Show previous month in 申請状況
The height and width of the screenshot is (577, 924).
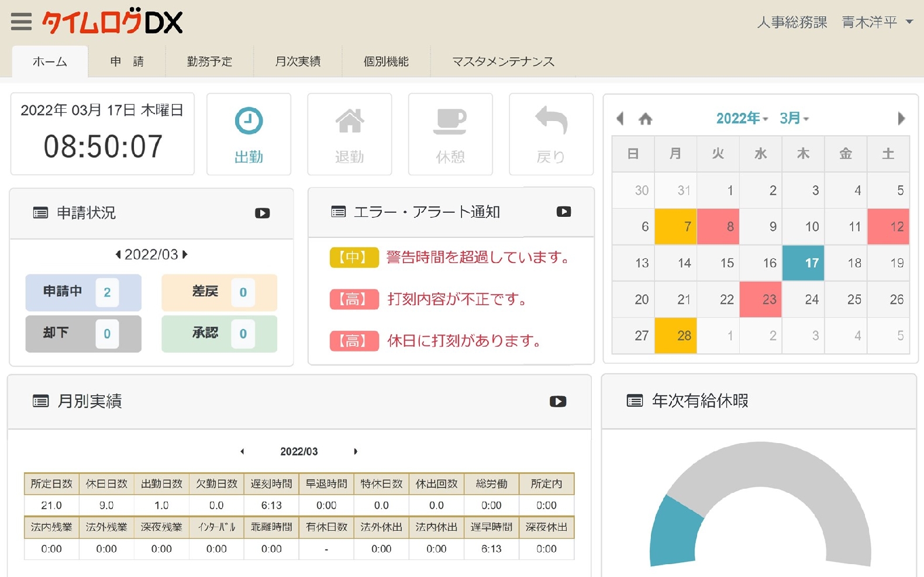click(118, 255)
